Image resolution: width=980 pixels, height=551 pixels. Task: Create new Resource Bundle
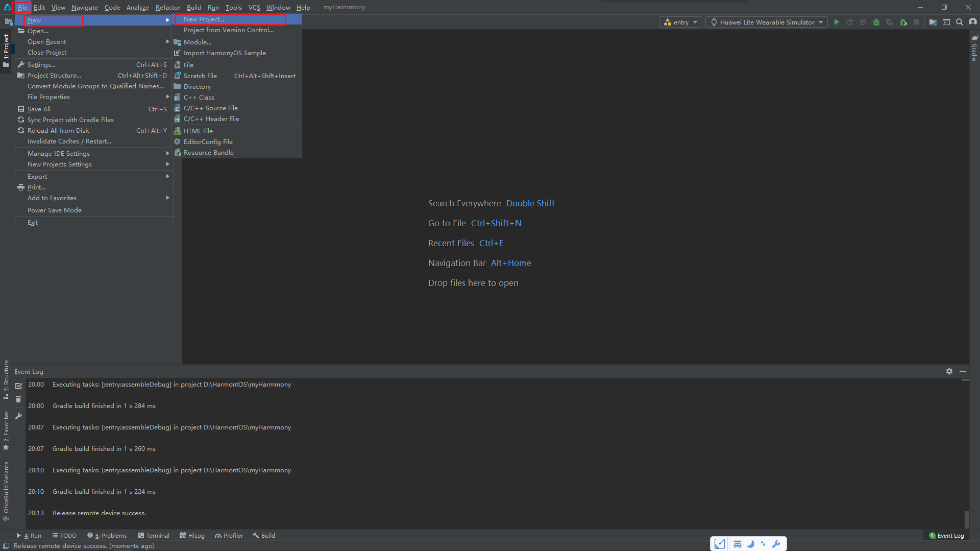[237, 153]
